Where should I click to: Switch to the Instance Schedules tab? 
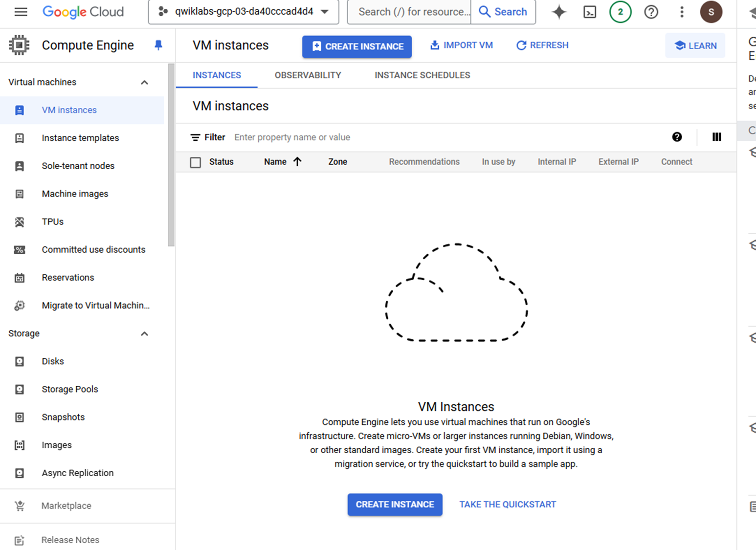[x=422, y=75]
